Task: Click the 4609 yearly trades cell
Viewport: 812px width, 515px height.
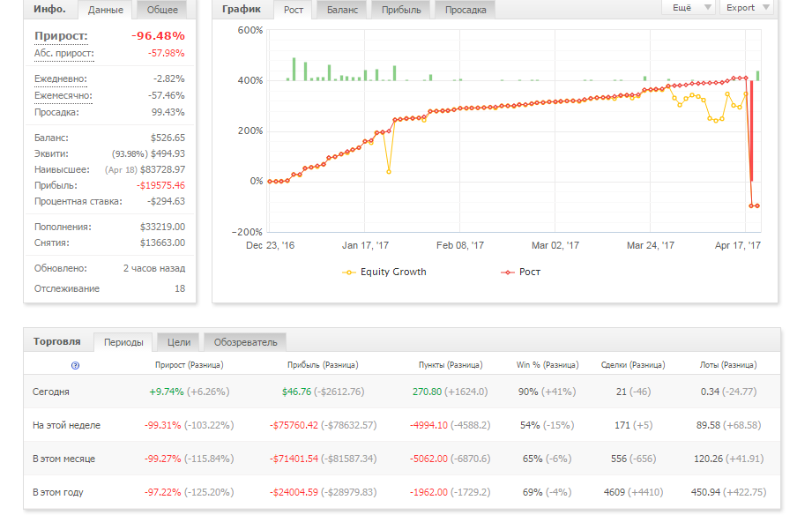Action: click(x=615, y=492)
